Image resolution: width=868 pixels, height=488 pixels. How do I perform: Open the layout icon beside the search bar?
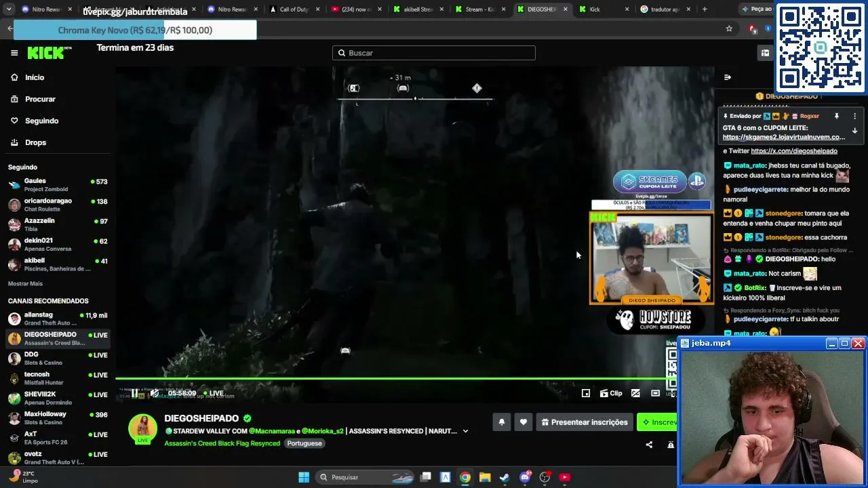pyautogui.click(x=765, y=53)
